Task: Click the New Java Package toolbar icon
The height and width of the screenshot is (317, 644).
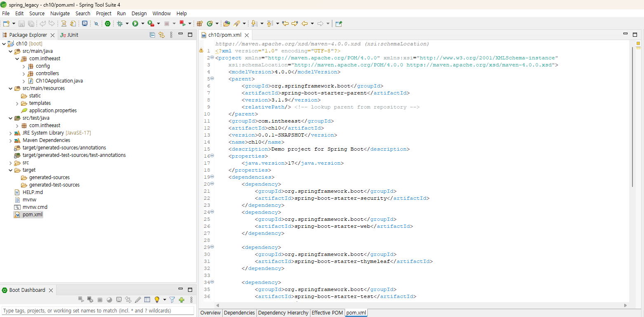Action: tap(200, 24)
